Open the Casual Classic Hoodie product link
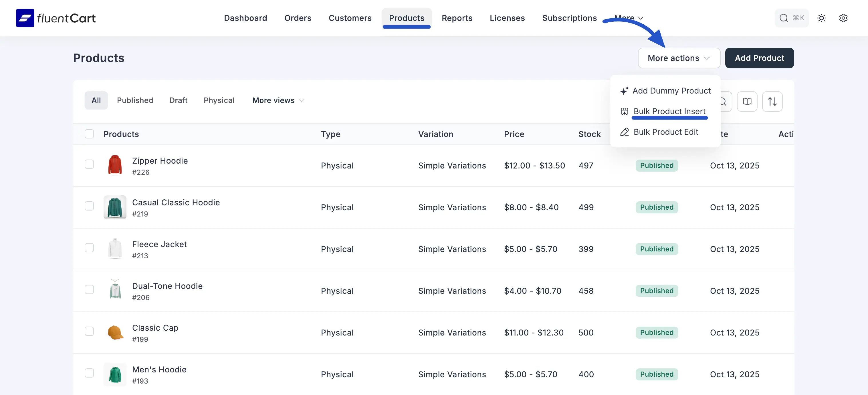This screenshot has width=868, height=395. (x=176, y=203)
